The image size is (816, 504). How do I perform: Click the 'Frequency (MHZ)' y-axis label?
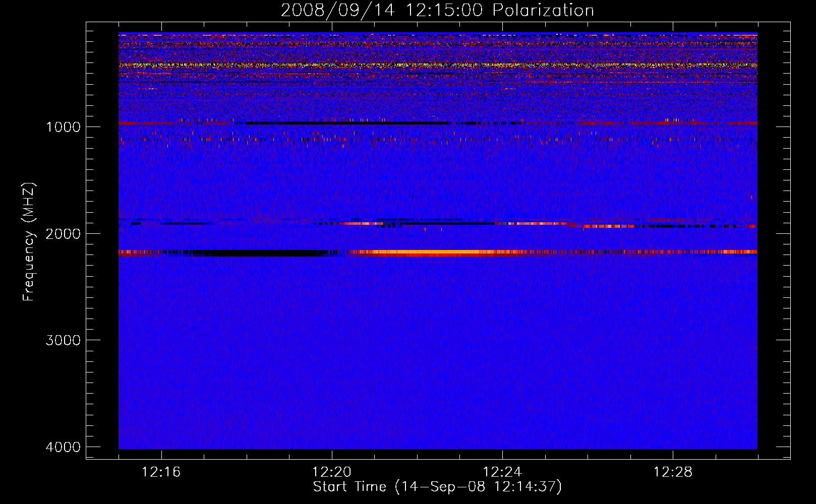(x=29, y=242)
